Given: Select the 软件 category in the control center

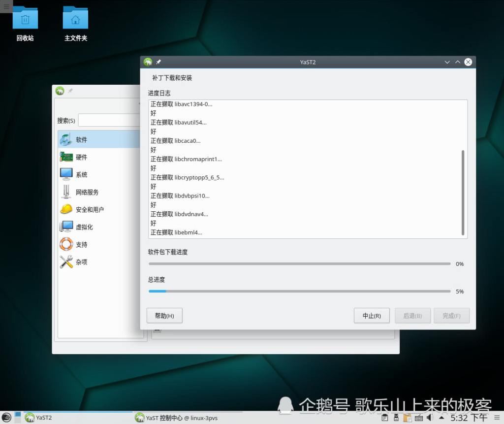Looking at the screenshot, I should coord(99,139).
